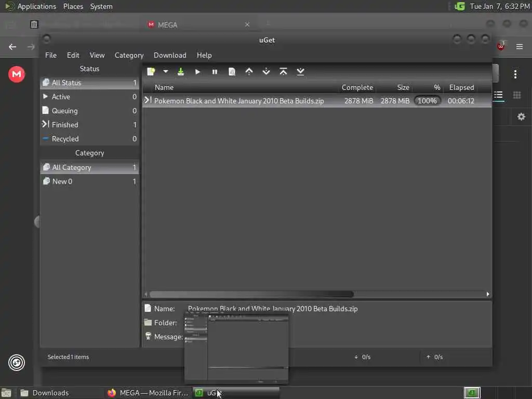The height and width of the screenshot is (399, 532).
Task: Open Downloads folder from taskbar
Action: point(61,393)
